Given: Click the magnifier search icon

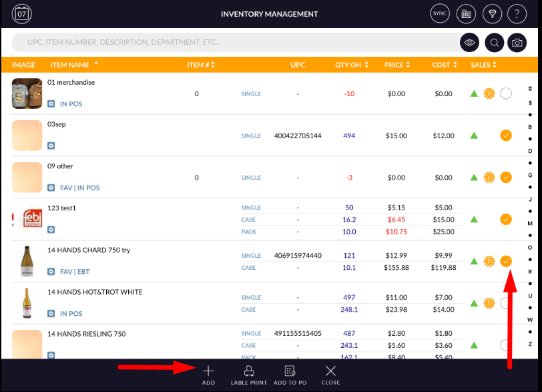Looking at the screenshot, I should pos(494,43).
